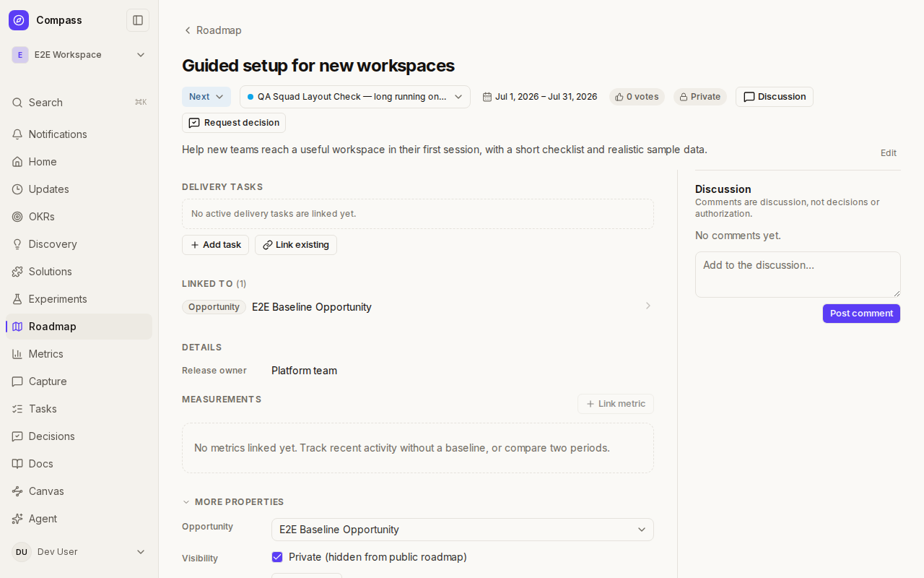924x578 pixels.
Task: Open QA Squad Layout Check dropdown
Action: pos(355,97)
